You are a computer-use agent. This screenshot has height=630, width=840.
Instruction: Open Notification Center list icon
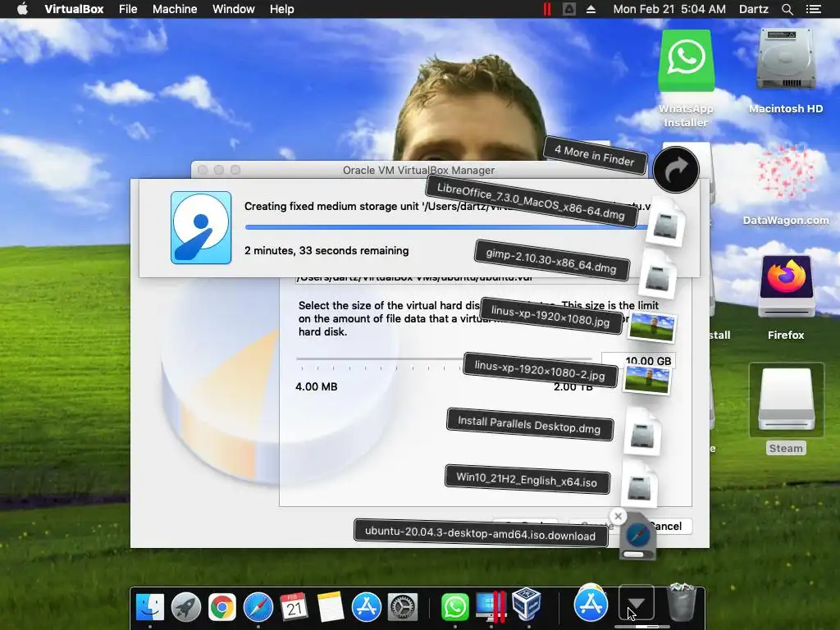point(813,9)
